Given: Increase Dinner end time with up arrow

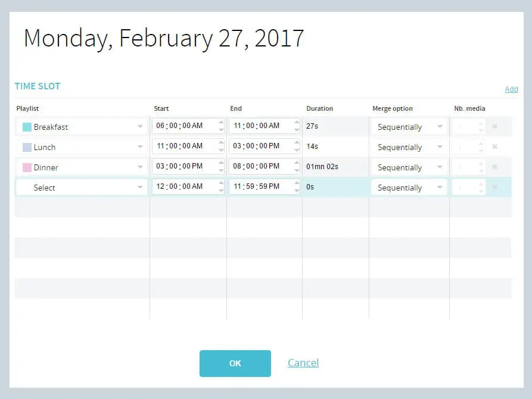Looking at the screenshot, I should (x=297, y=163).
